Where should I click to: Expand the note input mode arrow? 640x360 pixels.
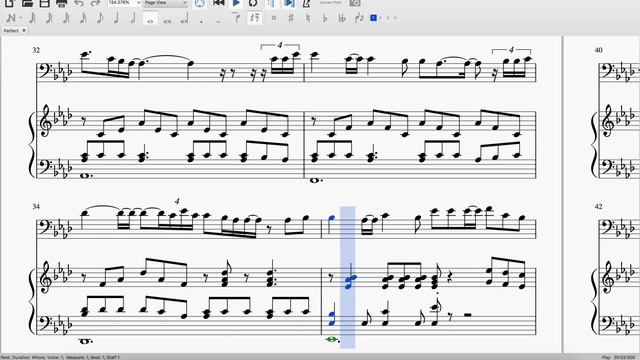[x=21, y=18]
